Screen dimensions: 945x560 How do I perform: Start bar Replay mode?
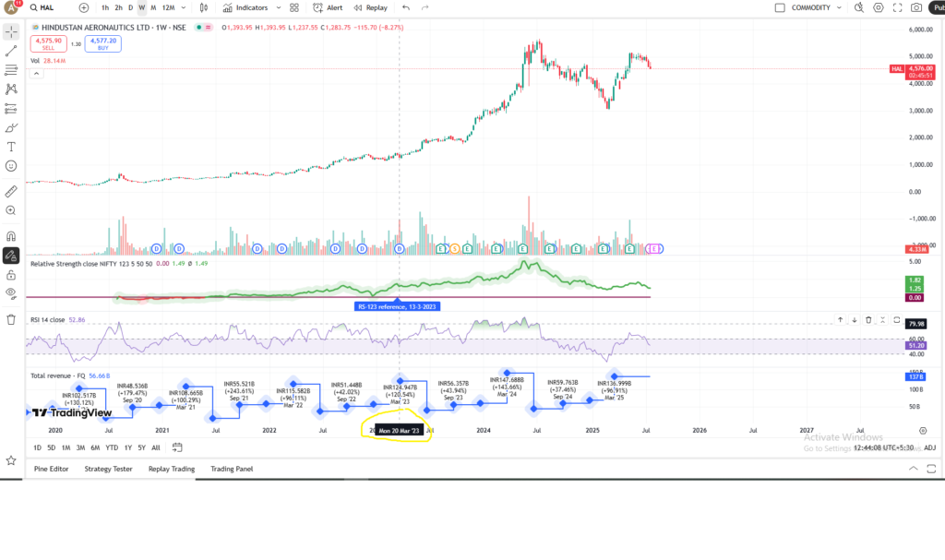370,7
